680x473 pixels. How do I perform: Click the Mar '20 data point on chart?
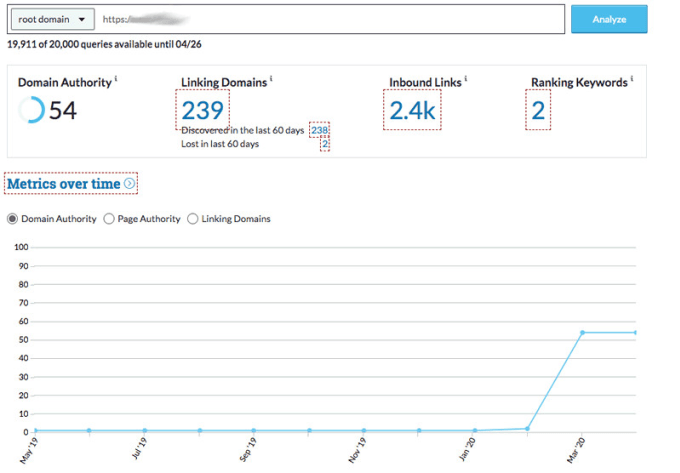582,332
